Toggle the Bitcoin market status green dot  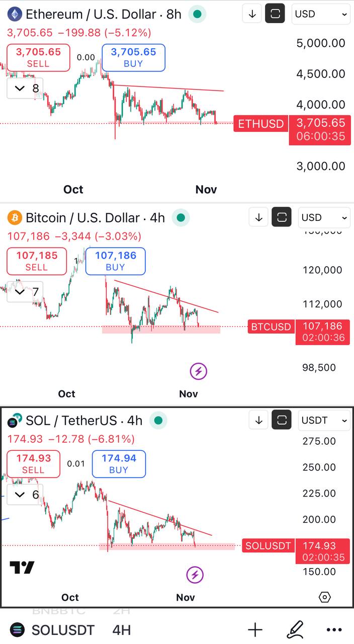coord(181,218)
